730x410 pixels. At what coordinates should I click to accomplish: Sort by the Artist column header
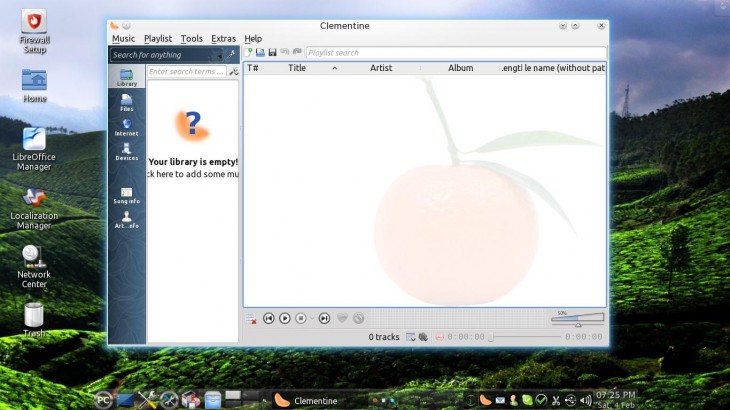(381, 68)
